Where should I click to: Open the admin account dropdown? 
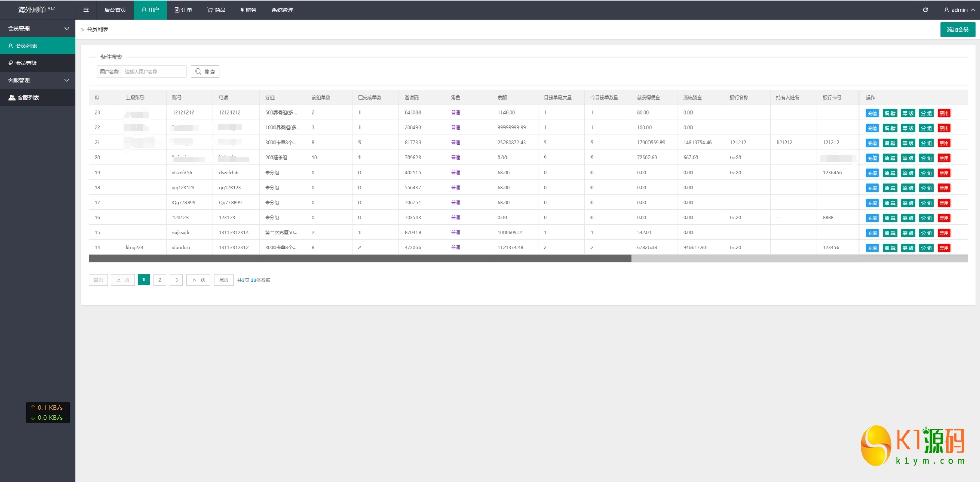(959, 10)
